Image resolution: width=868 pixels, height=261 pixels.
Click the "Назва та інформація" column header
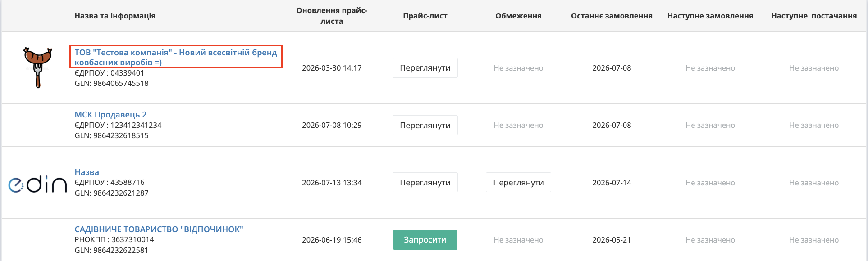(x=115, y=16)
